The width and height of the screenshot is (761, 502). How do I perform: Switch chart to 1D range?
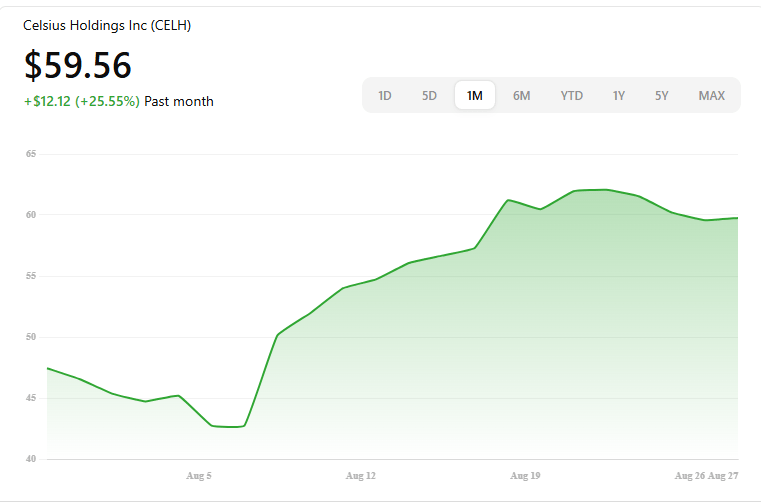(385, 96)
